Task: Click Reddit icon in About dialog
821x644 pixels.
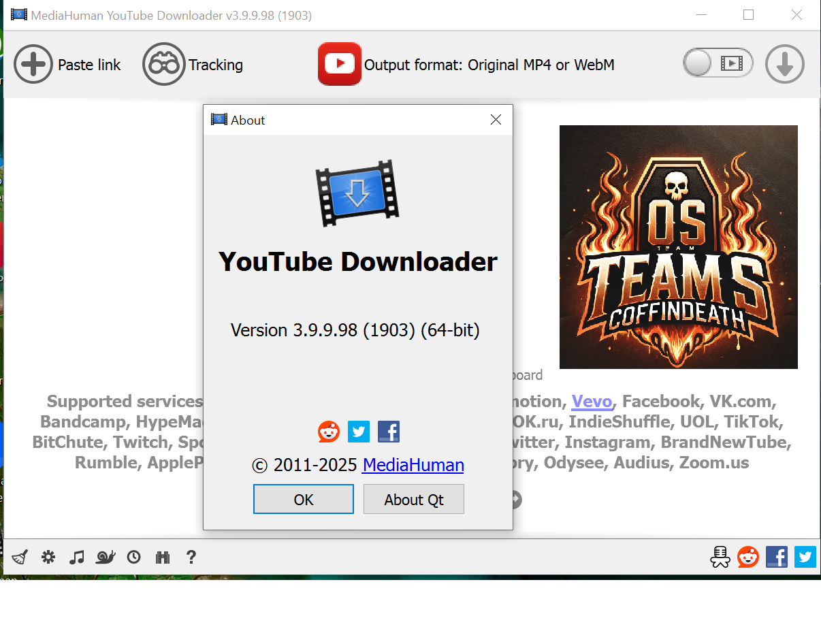Action: [329, 432]
